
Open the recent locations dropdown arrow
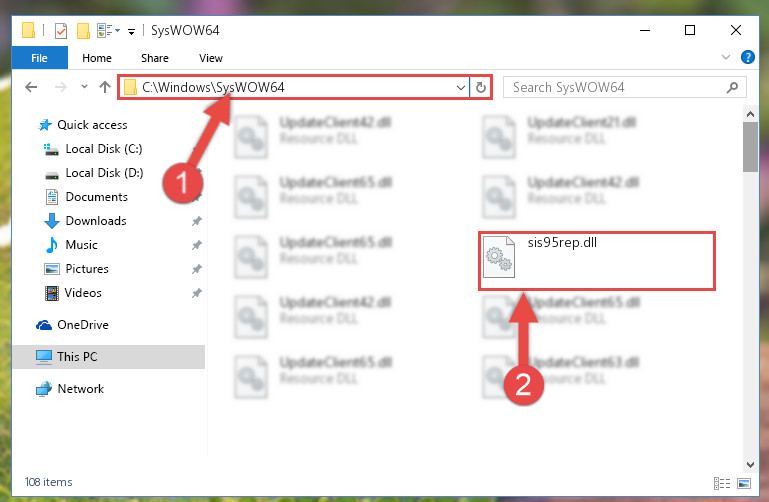84,87
